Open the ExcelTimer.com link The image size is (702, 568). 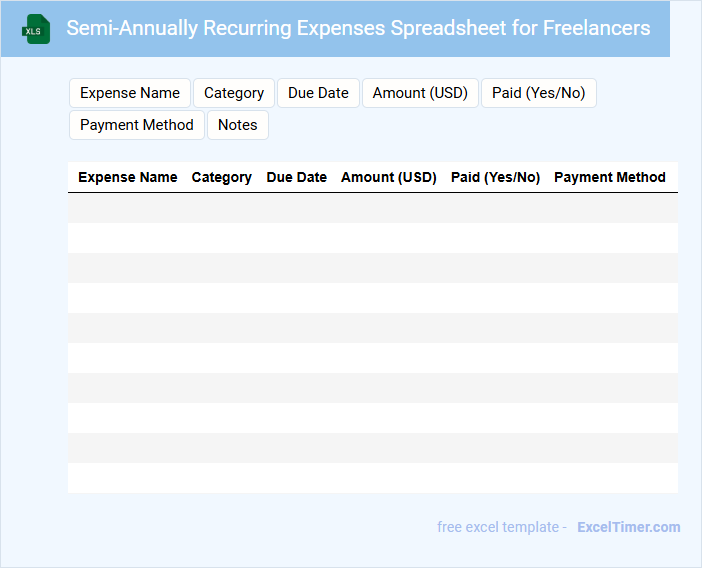629,527
